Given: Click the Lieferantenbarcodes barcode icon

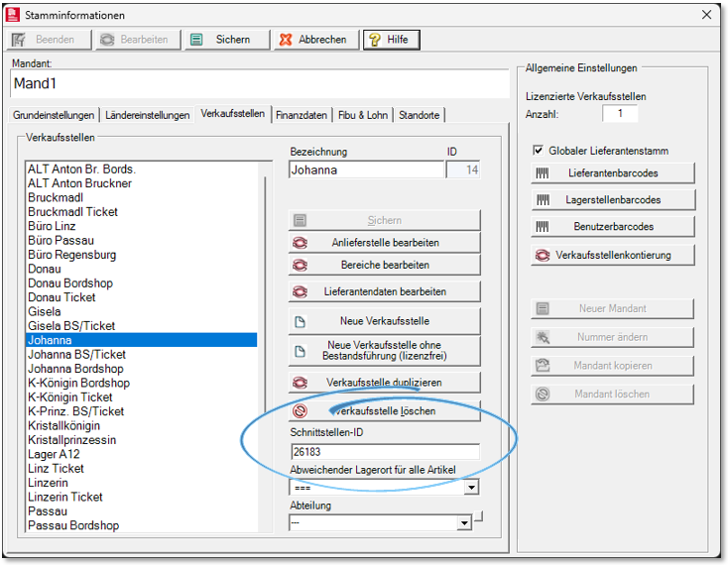Looking at the screenshot, I should click(x=543, y=173).
